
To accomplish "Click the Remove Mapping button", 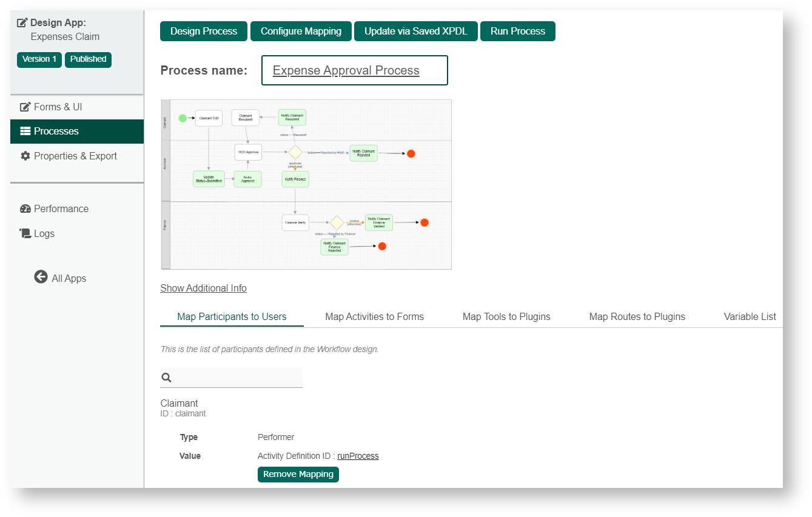I will coord(298,475).
